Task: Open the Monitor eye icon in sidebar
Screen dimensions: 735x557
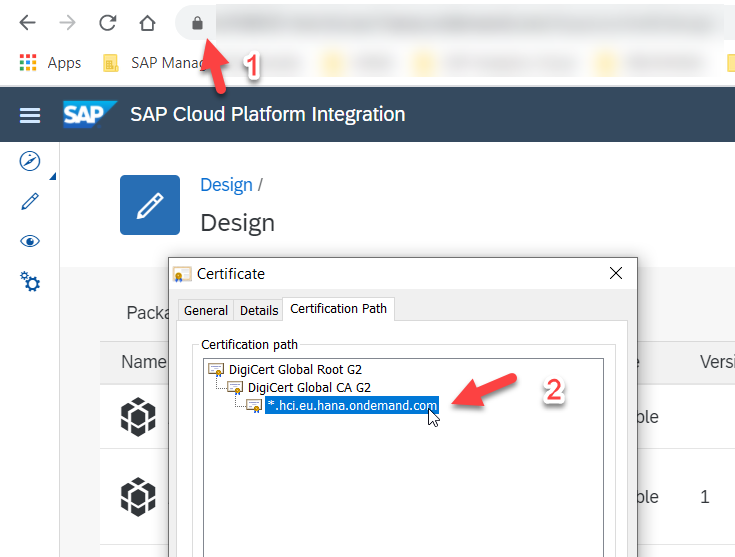Action: 30,241
